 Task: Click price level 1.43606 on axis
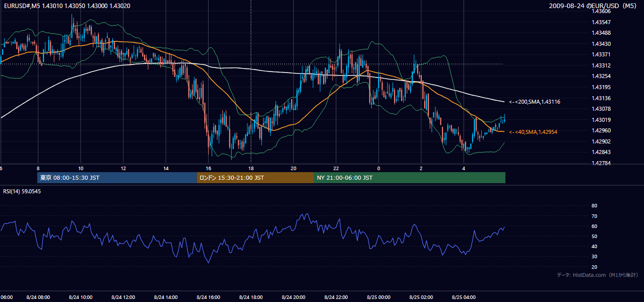click(x=601, y=11)
